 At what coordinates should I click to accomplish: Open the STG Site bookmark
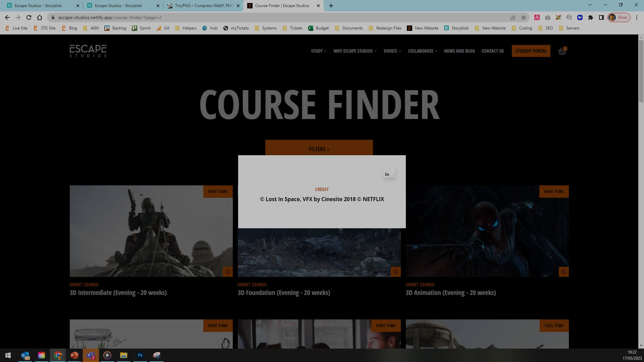pos(44,28)
